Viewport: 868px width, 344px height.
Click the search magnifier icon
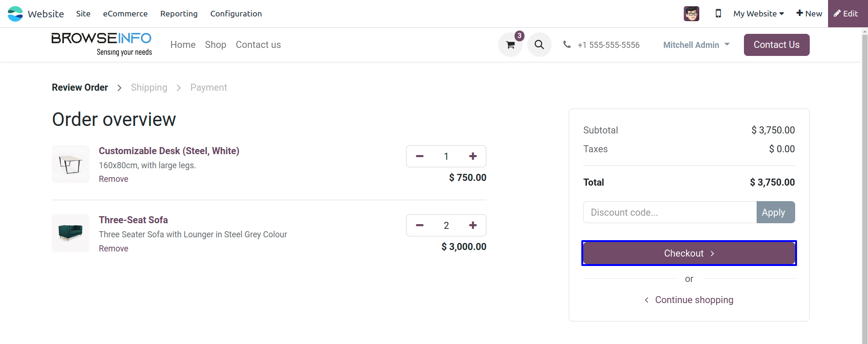539,45
